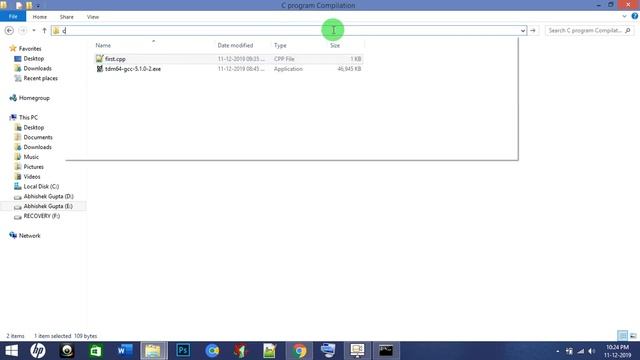Launch the HP app from taskbar
Screen dimensions: 640x360
(x=38, y=351)
